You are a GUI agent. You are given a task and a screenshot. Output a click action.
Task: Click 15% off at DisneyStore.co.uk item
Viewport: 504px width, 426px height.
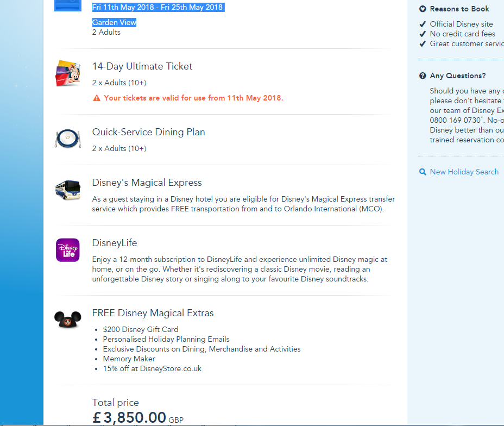[x=152, y=368]
